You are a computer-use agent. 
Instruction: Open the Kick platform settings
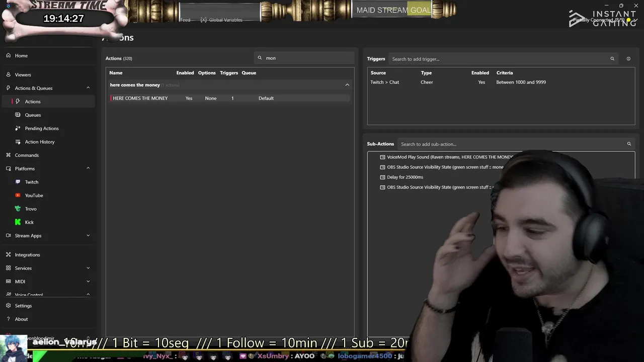29,222
